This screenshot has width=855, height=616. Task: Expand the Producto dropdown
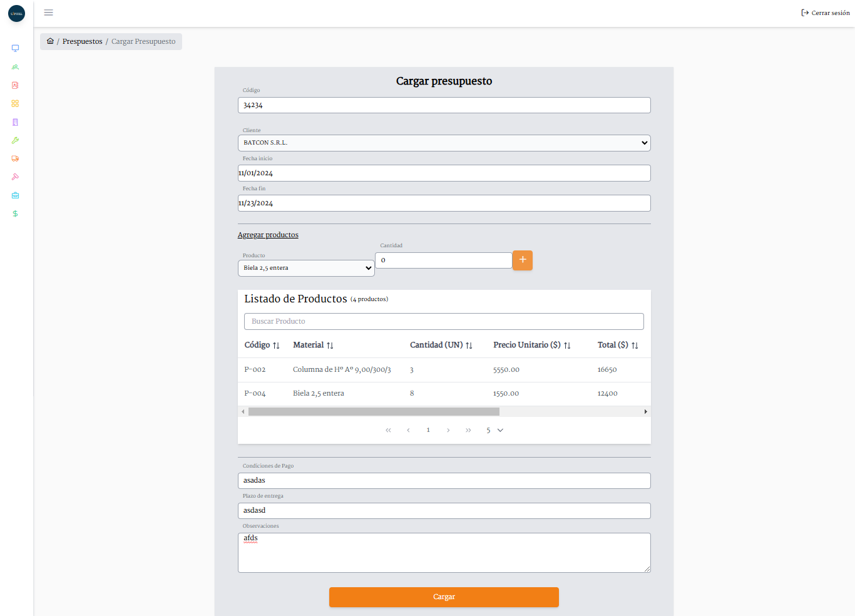[x=306, y=268]
